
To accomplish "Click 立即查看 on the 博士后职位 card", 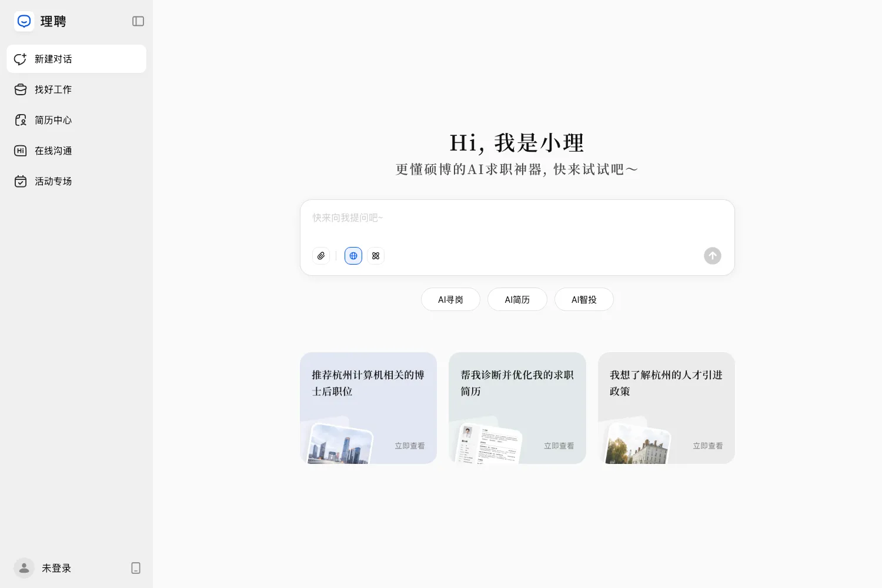I will coord(410,446).
